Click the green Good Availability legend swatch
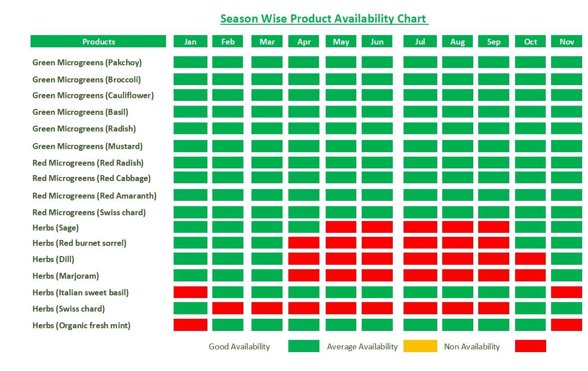 click(x=304, y=346)
